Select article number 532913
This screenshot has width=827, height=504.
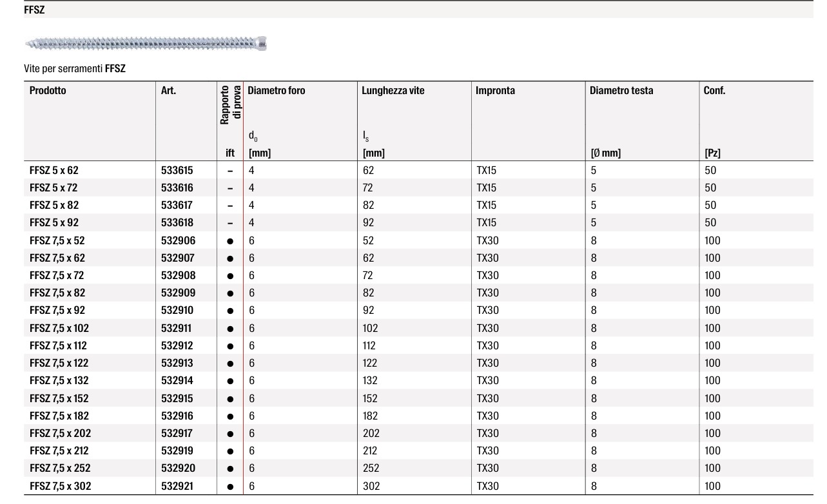(x=177, y=363)
